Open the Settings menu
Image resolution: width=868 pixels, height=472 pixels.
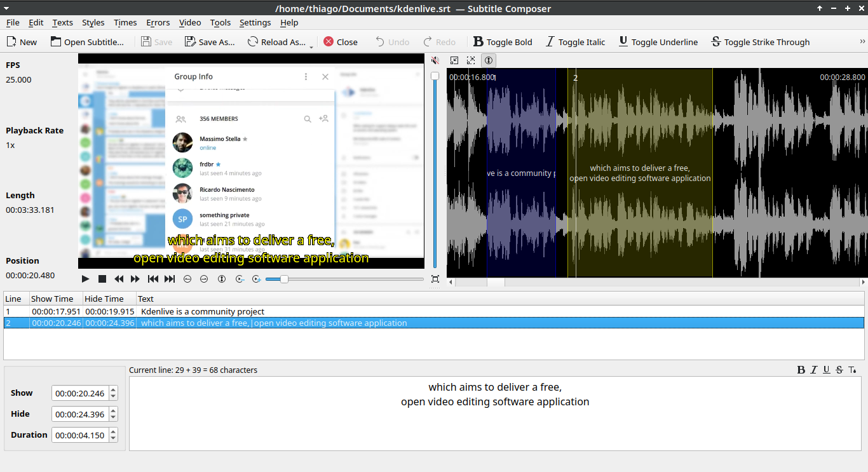coord(255,22)
